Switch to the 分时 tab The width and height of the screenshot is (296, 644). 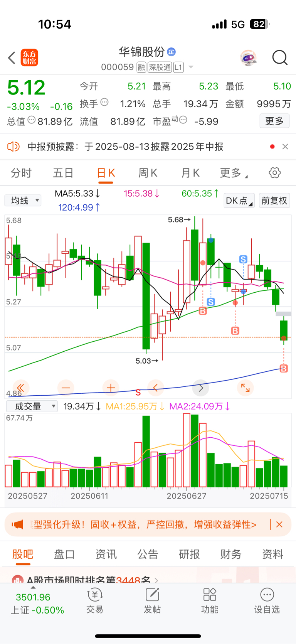tap(21, 173)
